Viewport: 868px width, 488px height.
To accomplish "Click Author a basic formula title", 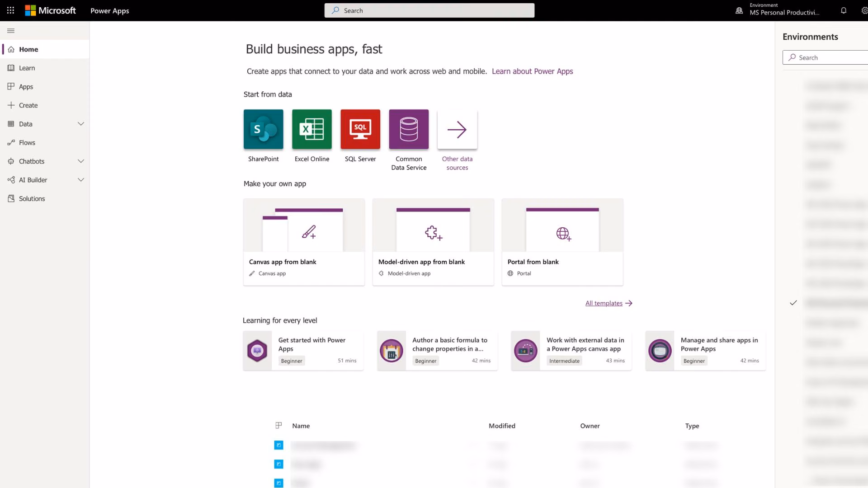I will 450,344.
